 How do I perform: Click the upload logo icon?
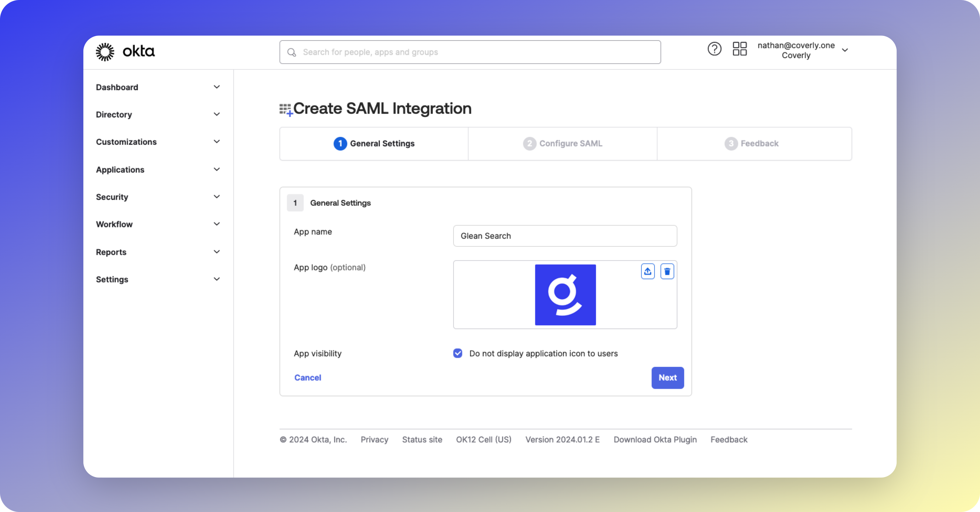click(x=647, y=271)
